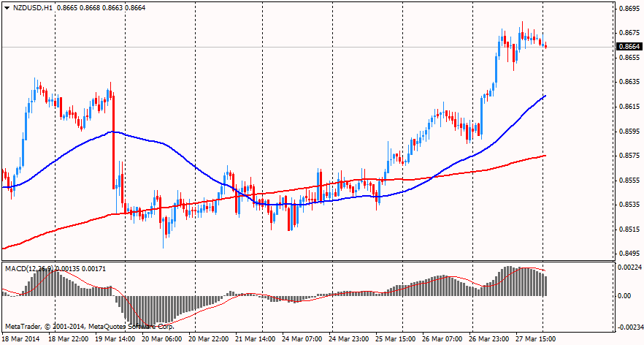This screenshot has height=345, width=644.
Task: Click the tall red candle of 19 Mar drop
Action: coord(114,139)
